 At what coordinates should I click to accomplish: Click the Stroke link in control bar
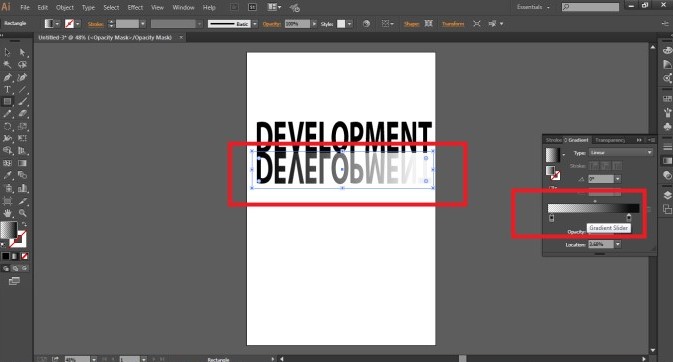point(95,24)
